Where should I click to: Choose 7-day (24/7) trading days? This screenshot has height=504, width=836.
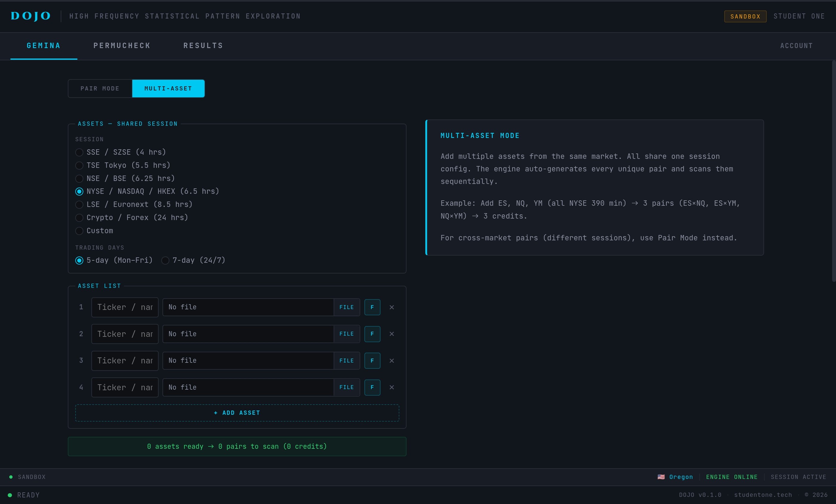pos(165,260)
